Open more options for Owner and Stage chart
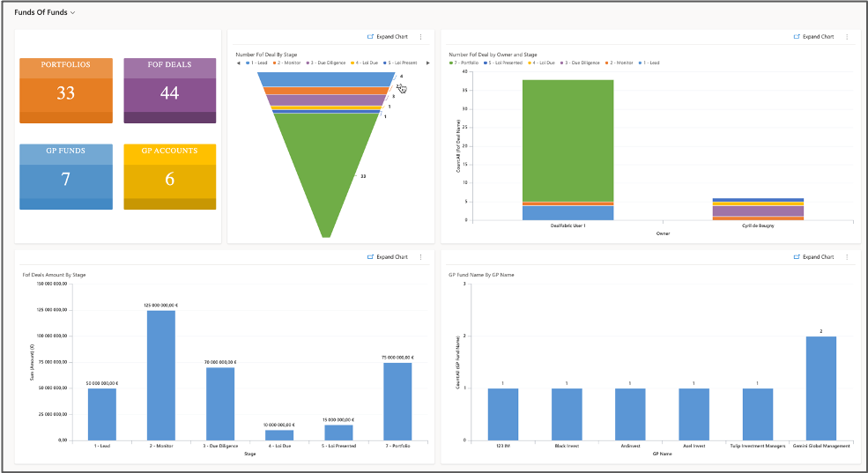Screen dimensions: 868x473 coord(847,36)
